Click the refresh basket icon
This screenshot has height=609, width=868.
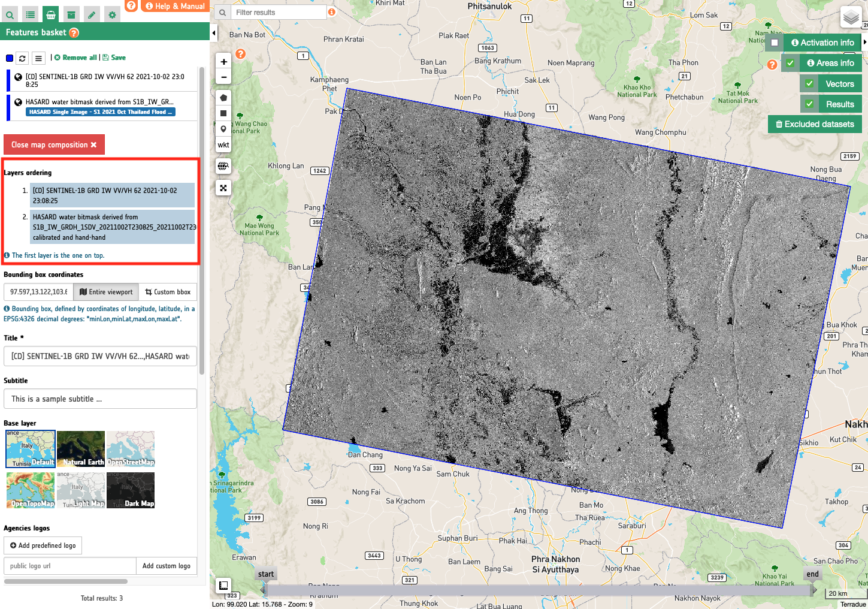[22, 58]
